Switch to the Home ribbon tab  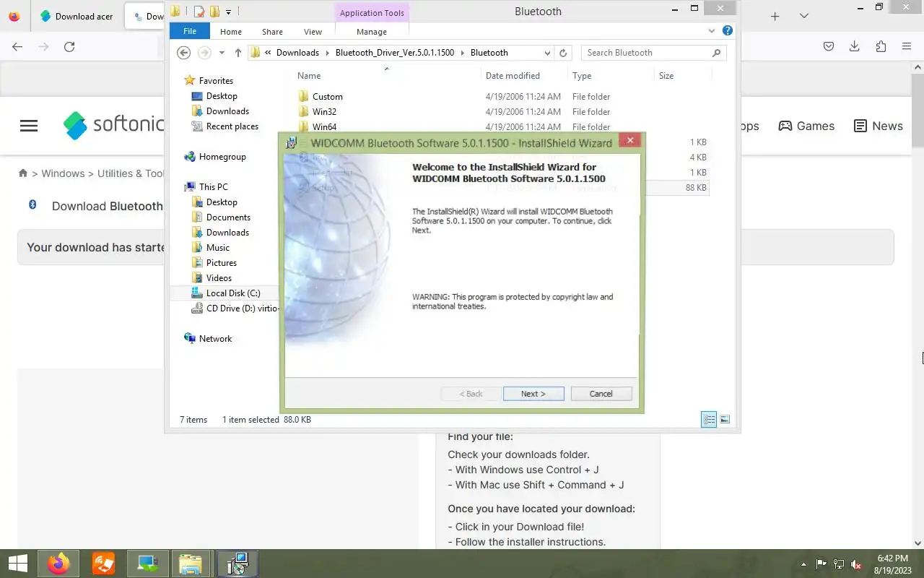coord(231,32)
